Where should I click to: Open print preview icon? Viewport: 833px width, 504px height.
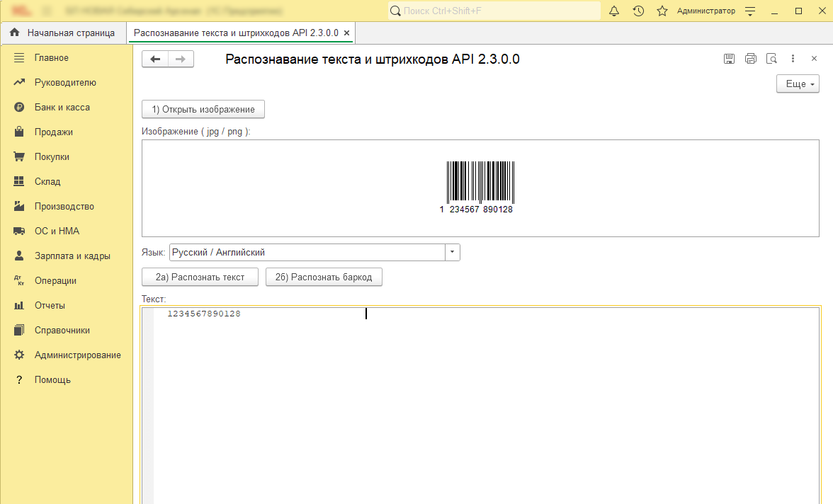pyautogui.click(x=771, y=59)
